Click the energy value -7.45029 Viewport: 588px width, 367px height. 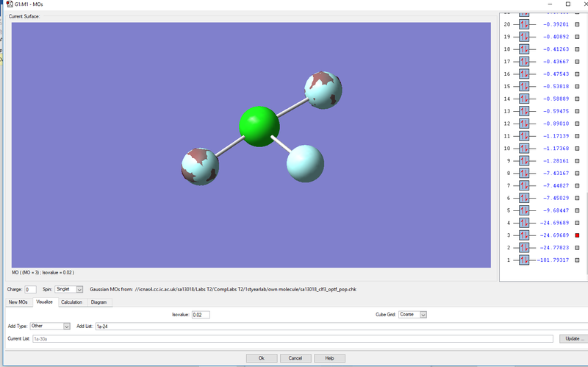(556, 198)
